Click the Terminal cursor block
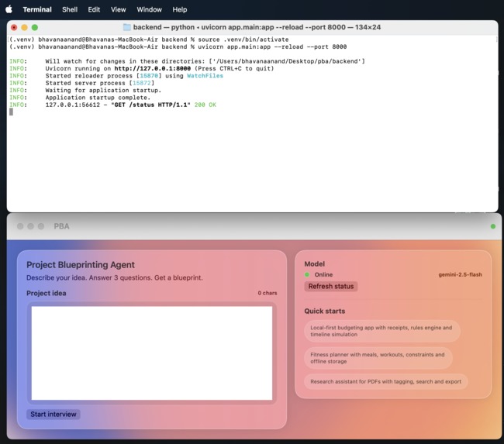The image size is (504, 444). click(x=12, y=112)
